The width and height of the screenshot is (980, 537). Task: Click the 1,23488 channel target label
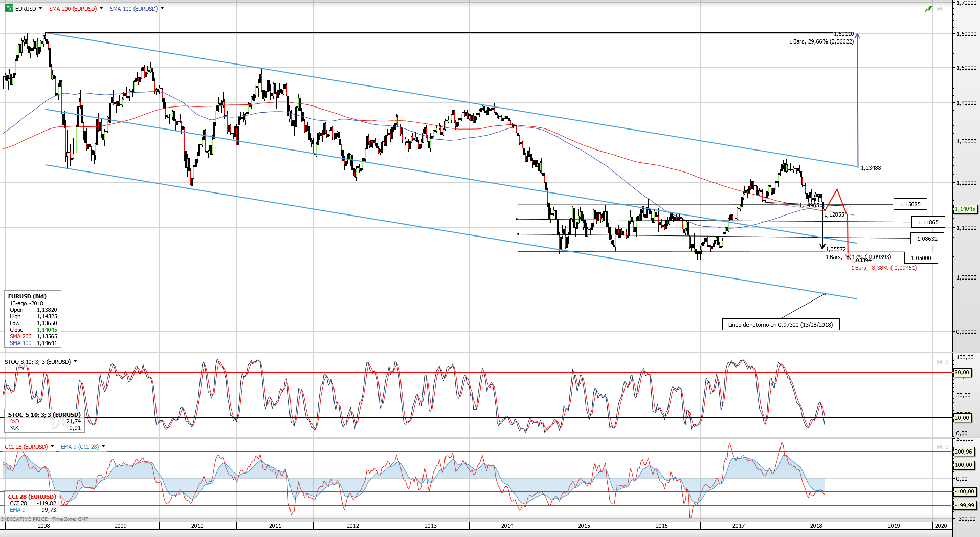[871, 168]
